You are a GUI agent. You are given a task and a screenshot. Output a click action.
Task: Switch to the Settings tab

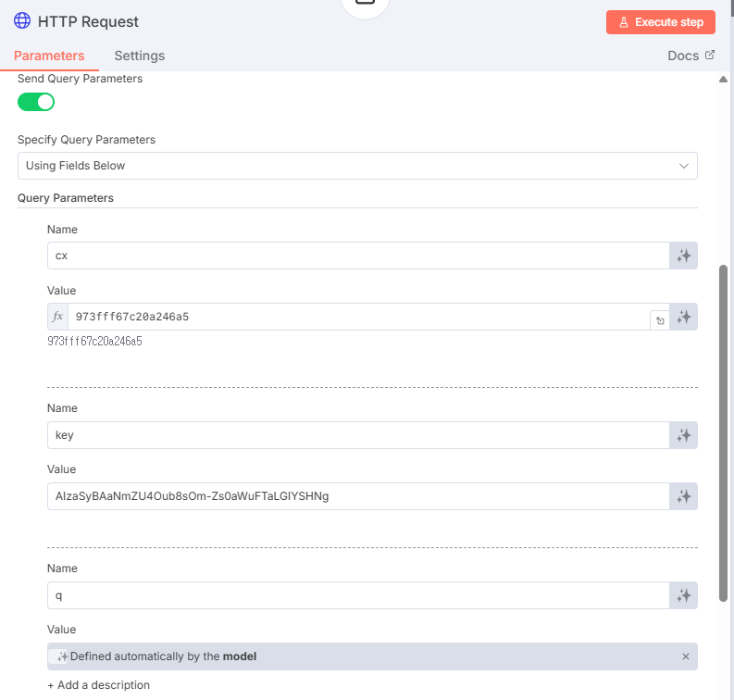[139, 56]
